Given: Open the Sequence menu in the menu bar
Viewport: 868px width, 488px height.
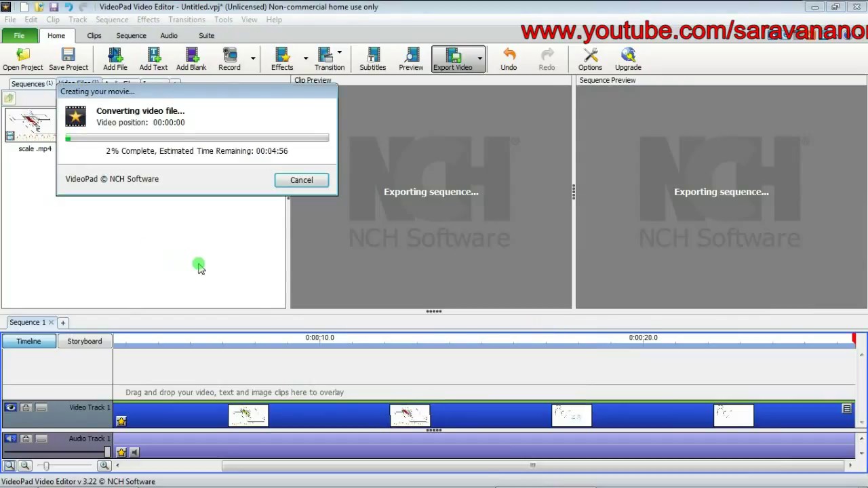Looking at the screenshot, I should click(x=112, y=20).
